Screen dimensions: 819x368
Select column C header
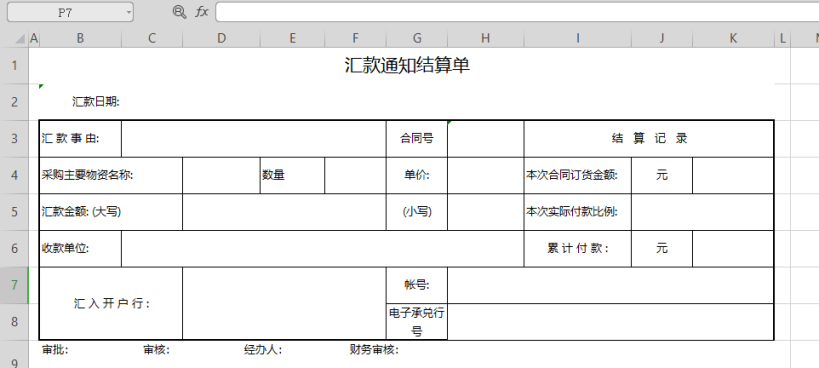pyautogui.click(x=152, y=38)
